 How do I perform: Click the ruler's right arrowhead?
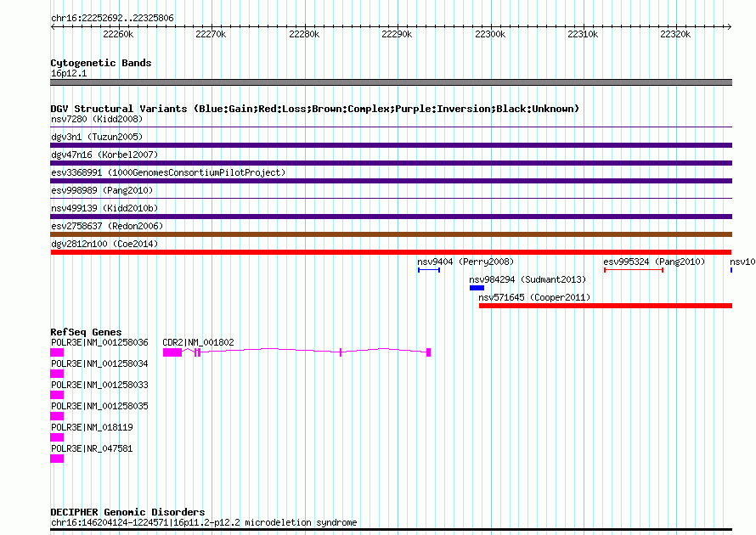(x=730, y=26)
